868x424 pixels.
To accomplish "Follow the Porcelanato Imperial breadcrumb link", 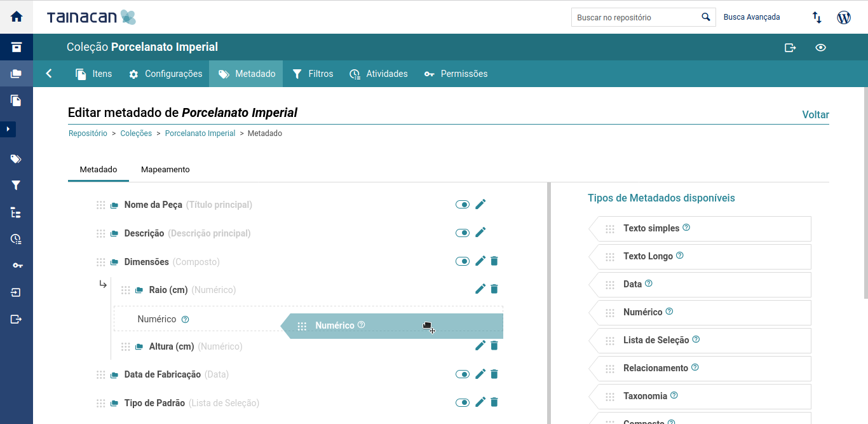I will 200,133.
